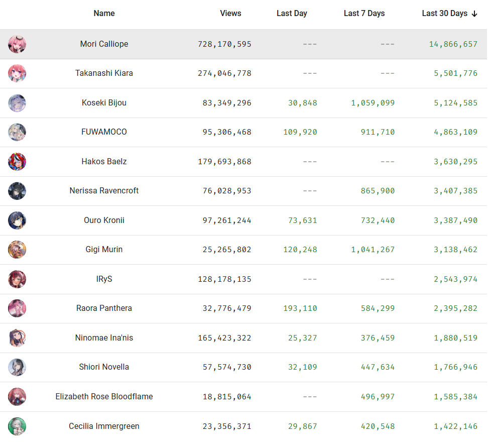488x448 pixels.
Task: Open Nerissa Ravencroft's avatar icon
Action: [17, 191]
